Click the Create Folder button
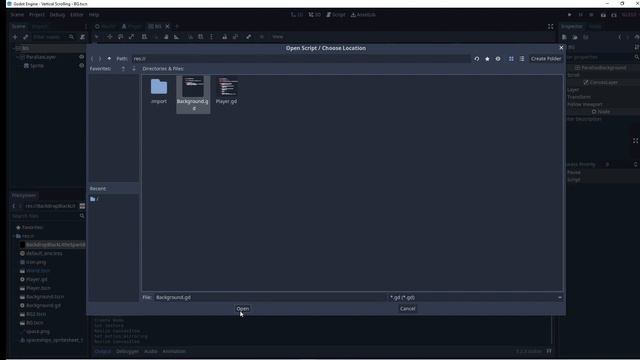Viewport: 640px width, 360px height. click(546, 59)
